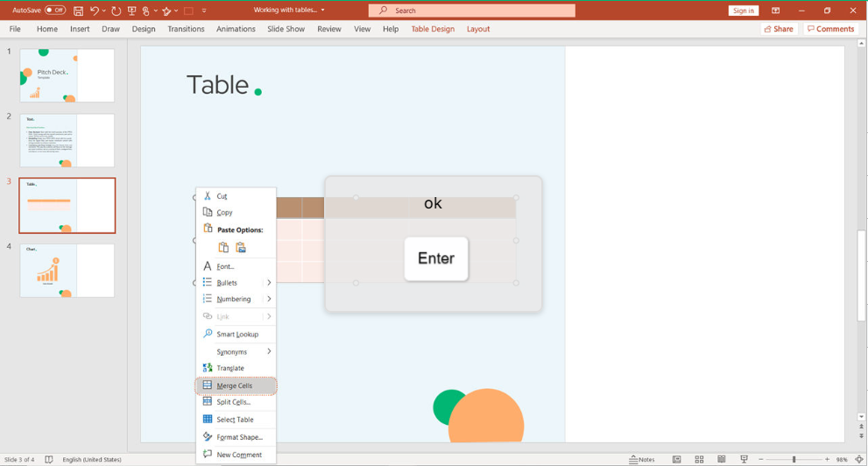This screenshot has height=466, width=868.
Task: Click the slide title 'Table'
Action: 217,85
